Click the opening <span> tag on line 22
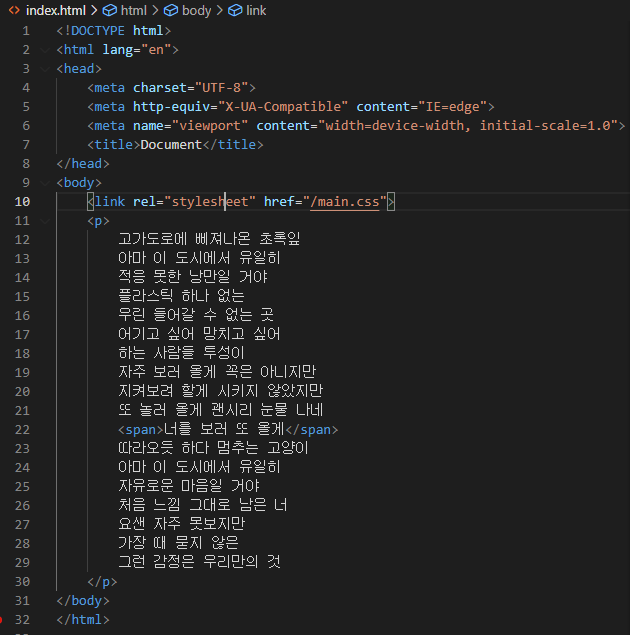The image size is (630, 635). point(140,430)
